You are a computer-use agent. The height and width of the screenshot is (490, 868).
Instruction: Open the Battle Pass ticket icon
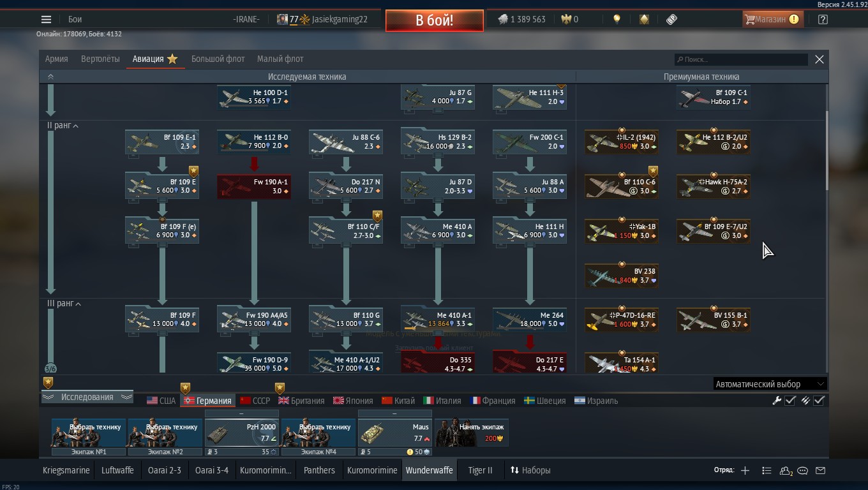coord(671,19)
